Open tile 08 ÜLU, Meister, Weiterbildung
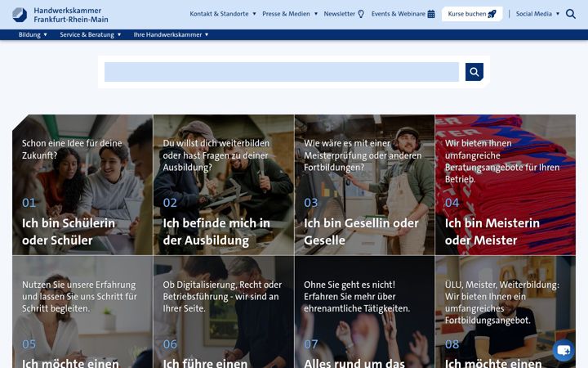This screenshot has height=368, width=588. point(506,312)
